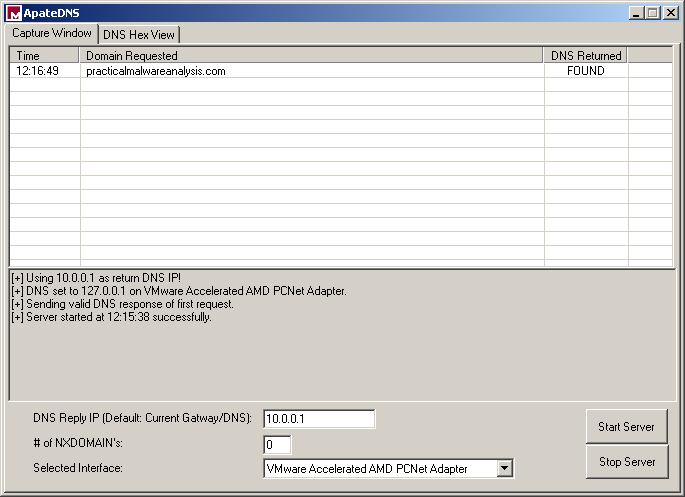The width and height of the screenshot is (685, 497).
Task: Minimize the ApateDNS window
Action: pos(636,13)
